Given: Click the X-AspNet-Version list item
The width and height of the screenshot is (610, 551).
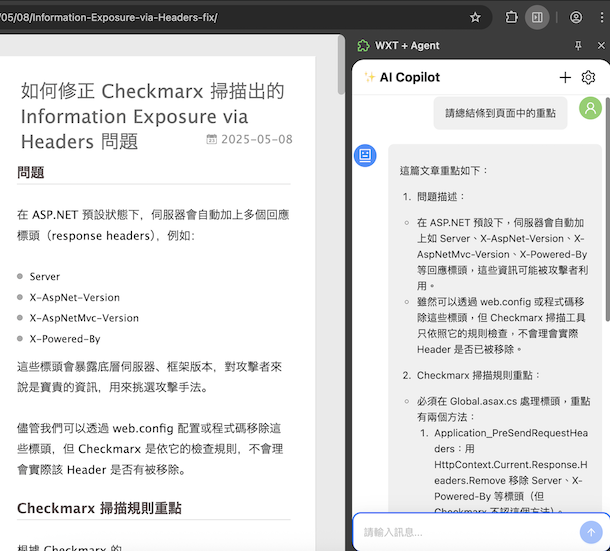Looking at the screenshot, I should pos(75,297).
